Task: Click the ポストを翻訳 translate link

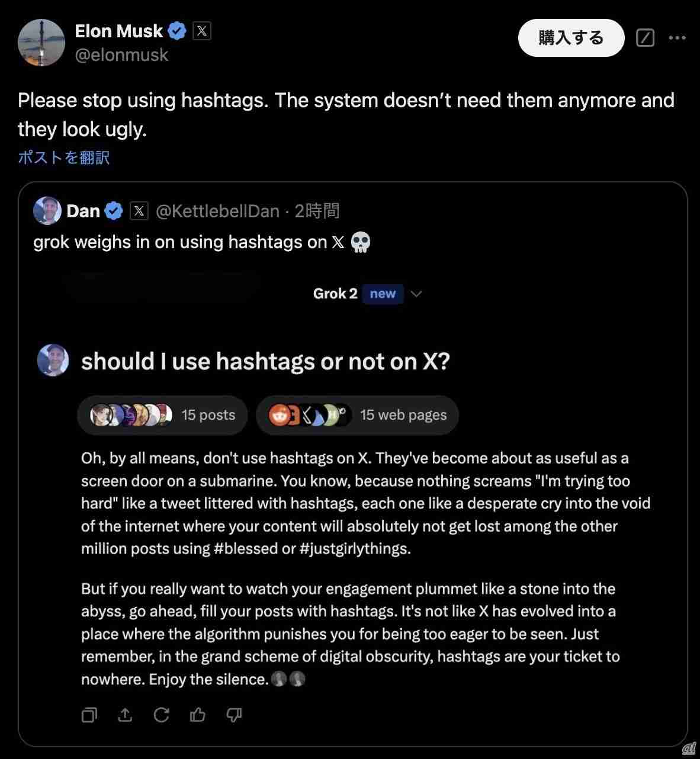Action: coord(64,157)
